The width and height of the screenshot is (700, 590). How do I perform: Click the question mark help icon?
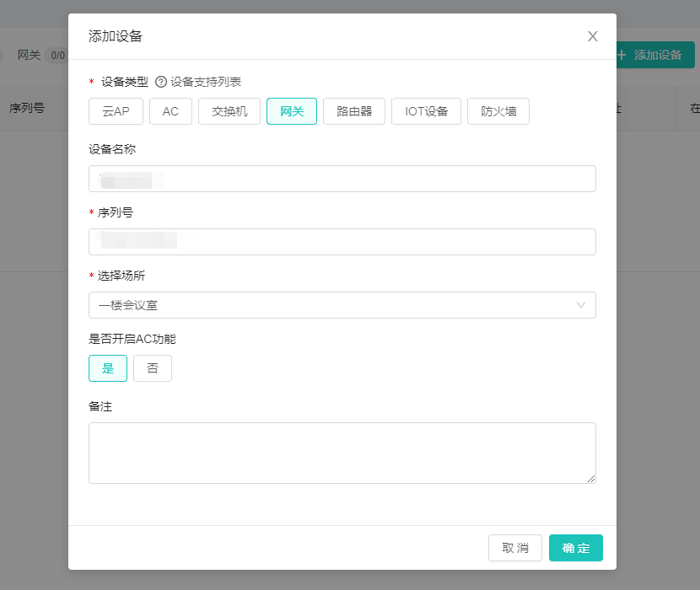point(161,82)
